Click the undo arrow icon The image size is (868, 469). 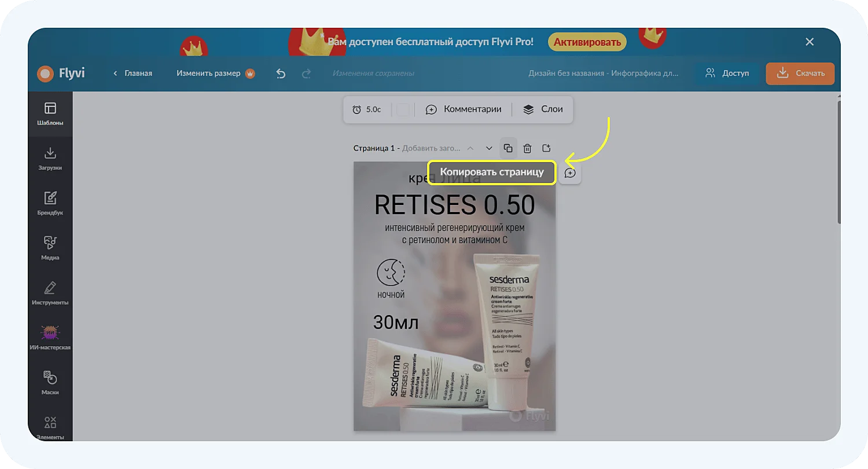pos(281,74)
